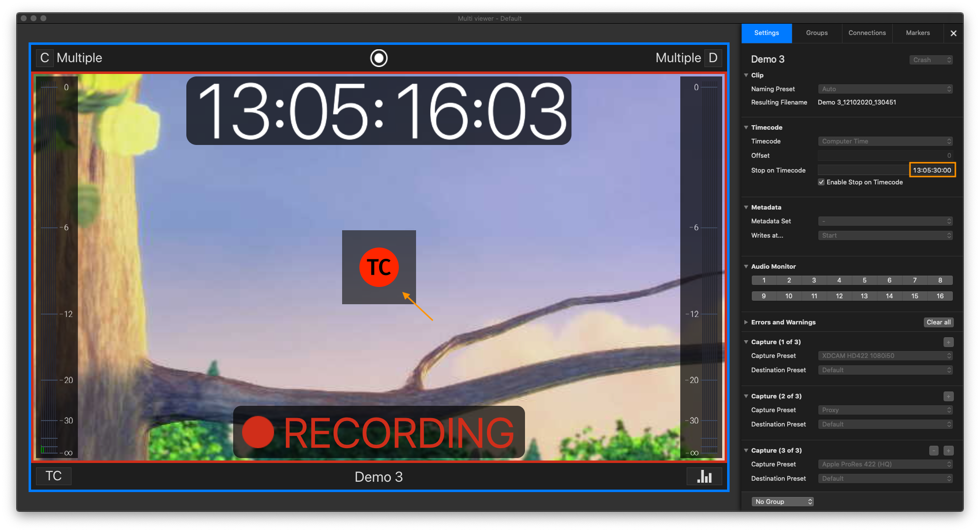
Task: Click the D source button
Action: pyautogui.click(x=713, y=58)
